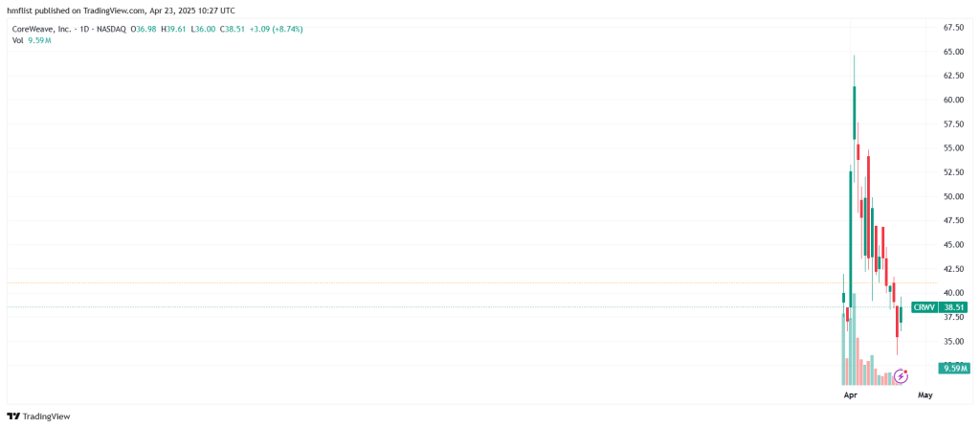Click the opening value O36.98 in legend
The width and height of the screenshot is (980, 428).
tap(145, 29)
